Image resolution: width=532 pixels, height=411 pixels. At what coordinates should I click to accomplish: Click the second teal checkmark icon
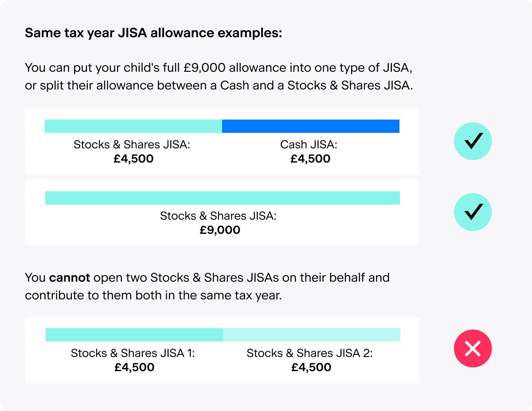473,212
